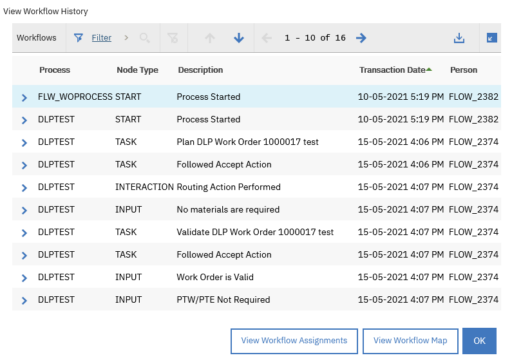Expand the Routing Action Performed row
The height and width of the screenshot is (360, 512).
[24, 188]
